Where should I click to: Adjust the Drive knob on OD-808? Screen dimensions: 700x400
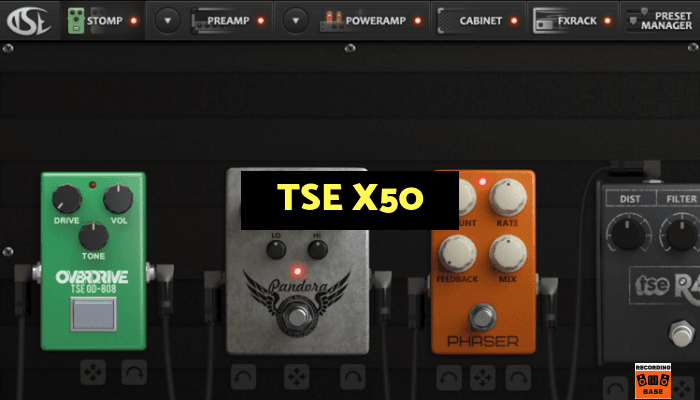(67, 199)
